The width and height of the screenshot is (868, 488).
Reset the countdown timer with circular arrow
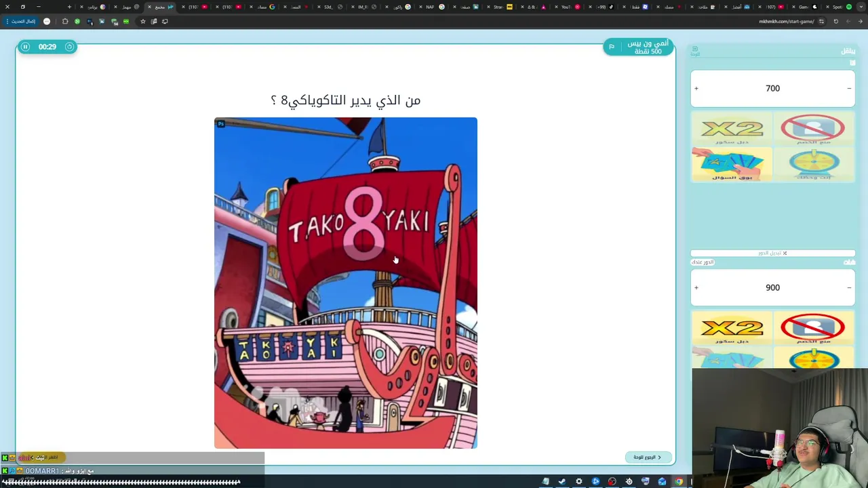click(69, 47)
